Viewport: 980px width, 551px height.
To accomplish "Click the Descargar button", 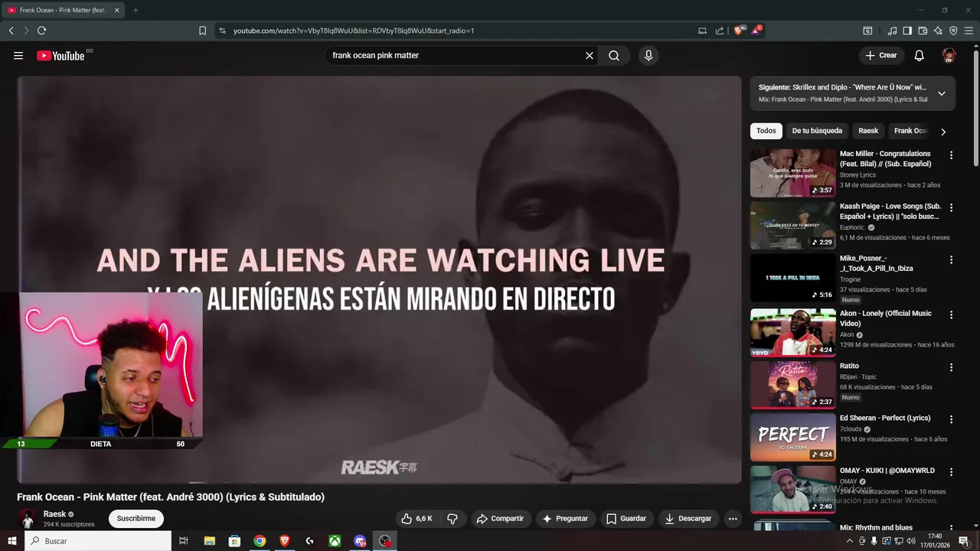I will [x=688, y=518].
